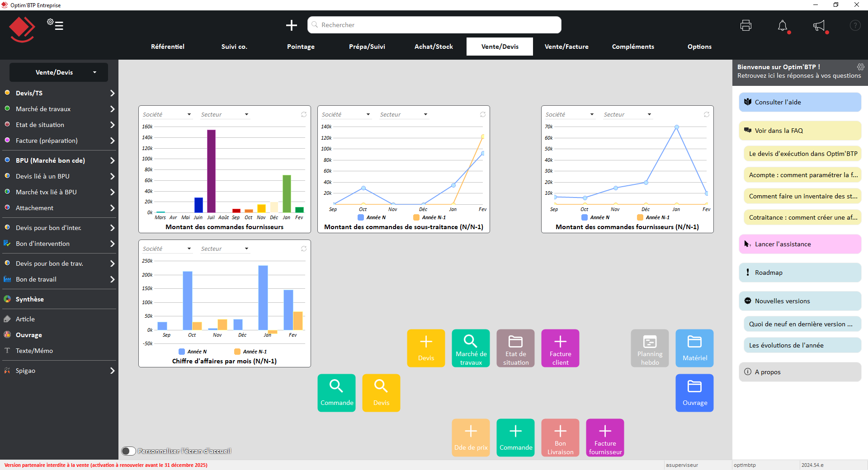Image resolution: width=868 pixels, height=470 pixels.
Task: Open Société dropdown in fournisseurs N/N-1 chart
Action: [x=570, y=114]
